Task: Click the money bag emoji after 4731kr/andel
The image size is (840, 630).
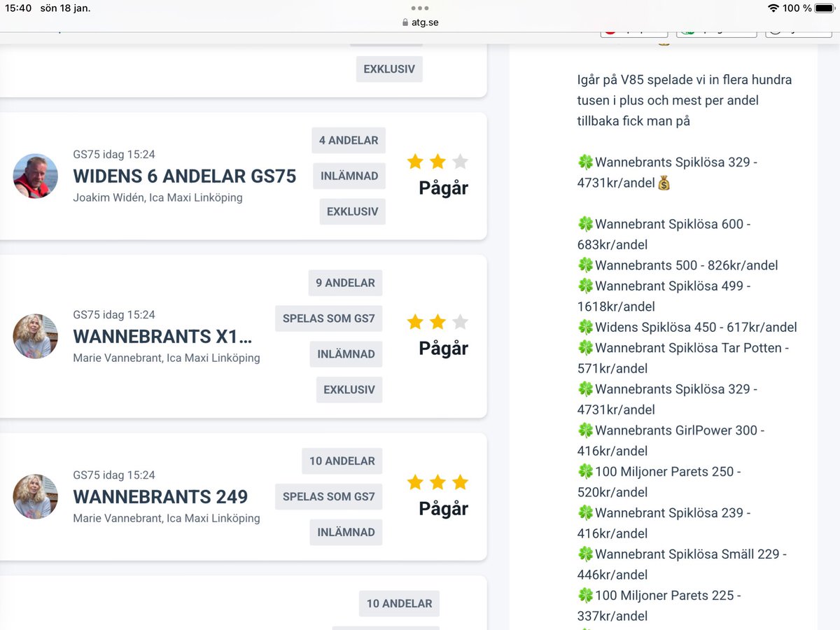Action: [664, 183]
